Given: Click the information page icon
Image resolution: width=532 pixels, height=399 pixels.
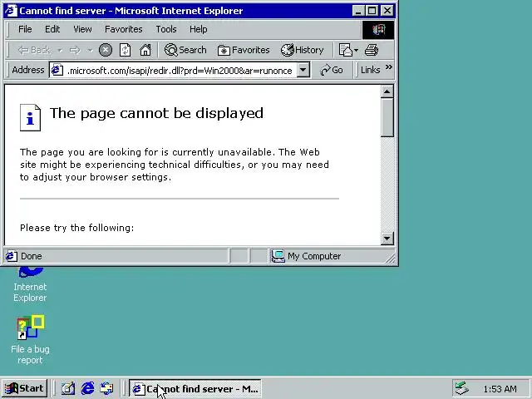Looking at the screenshot, I should pos(30,117).
